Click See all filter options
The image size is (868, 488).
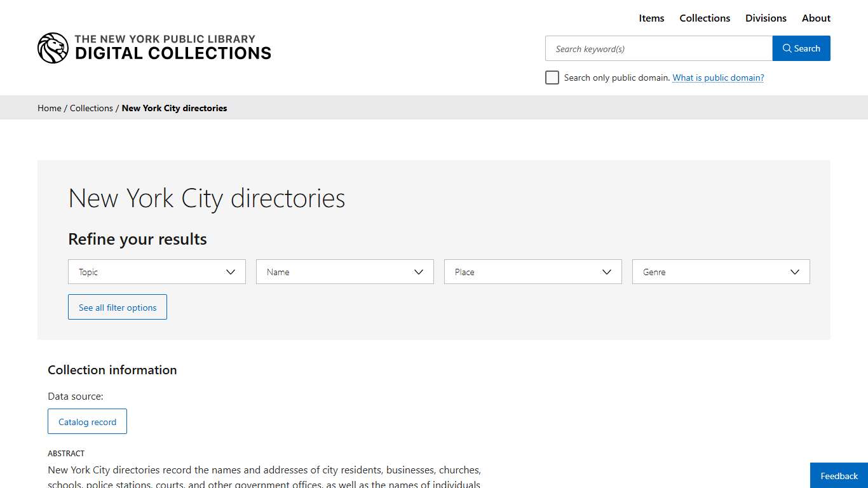(x=117, y=307)
